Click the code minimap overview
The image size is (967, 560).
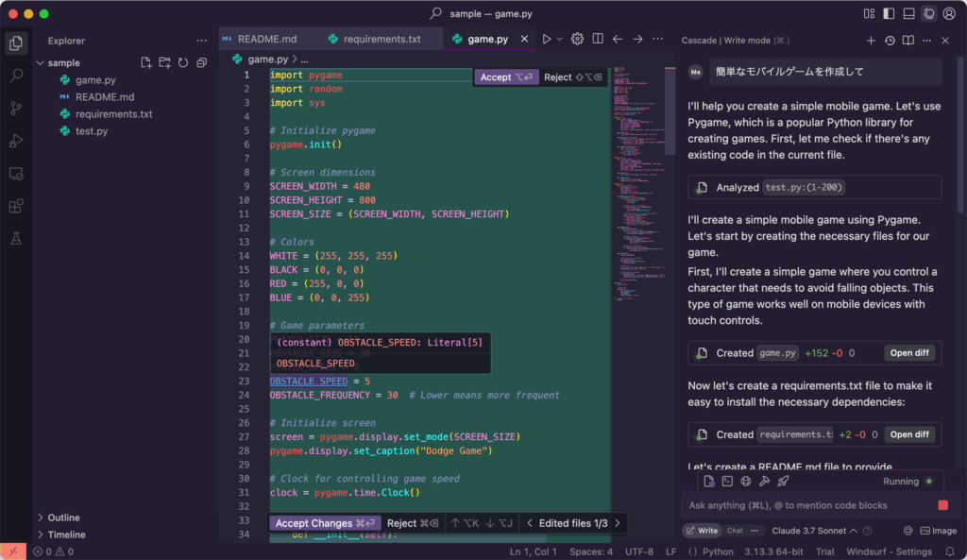[639, 185]
